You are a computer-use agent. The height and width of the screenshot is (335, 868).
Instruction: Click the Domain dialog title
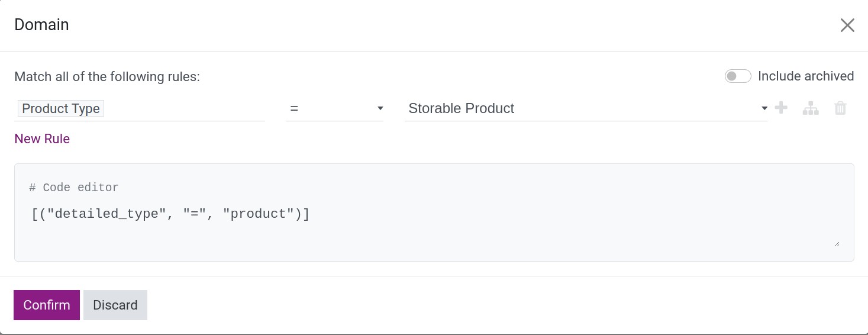click(x=41, y=25)
